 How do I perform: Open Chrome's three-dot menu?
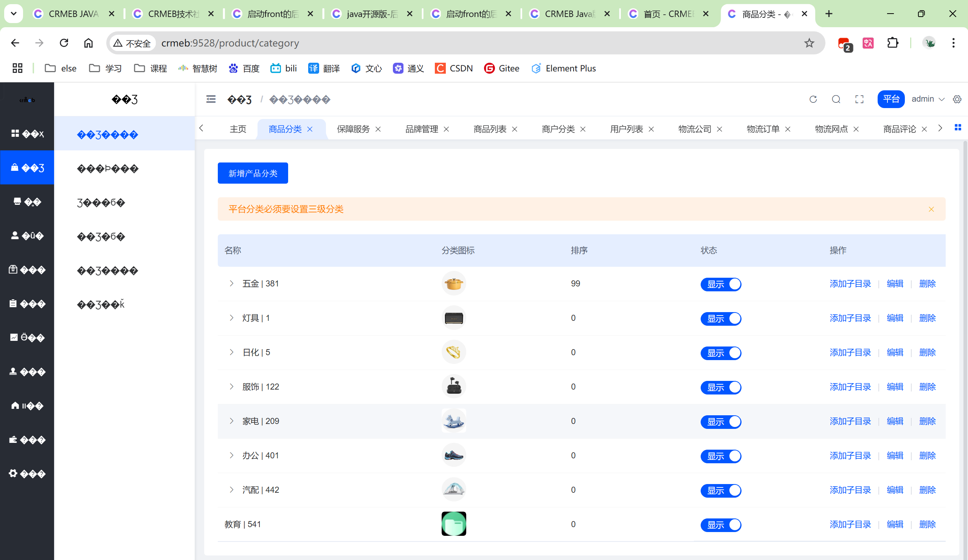pos(953,43)
